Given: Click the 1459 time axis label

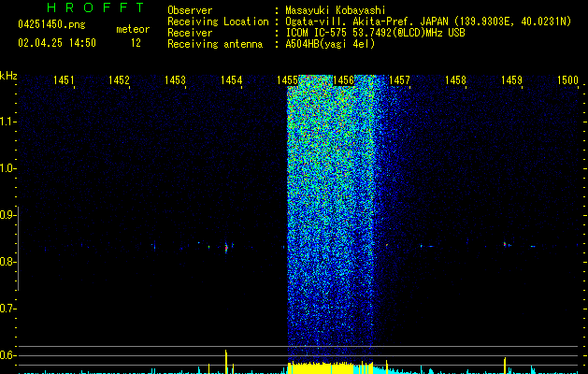Looking at the screenshot, I should (x=511, y=79).
